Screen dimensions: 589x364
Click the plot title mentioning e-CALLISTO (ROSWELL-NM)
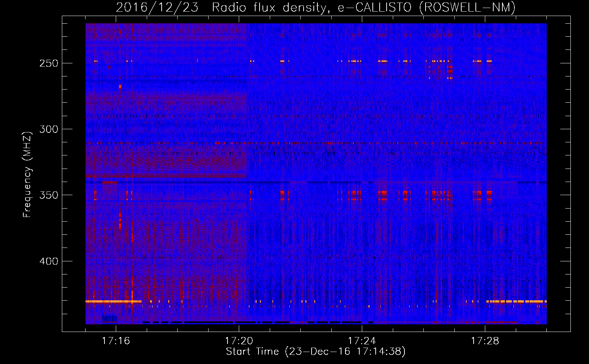tap(316, 7)
